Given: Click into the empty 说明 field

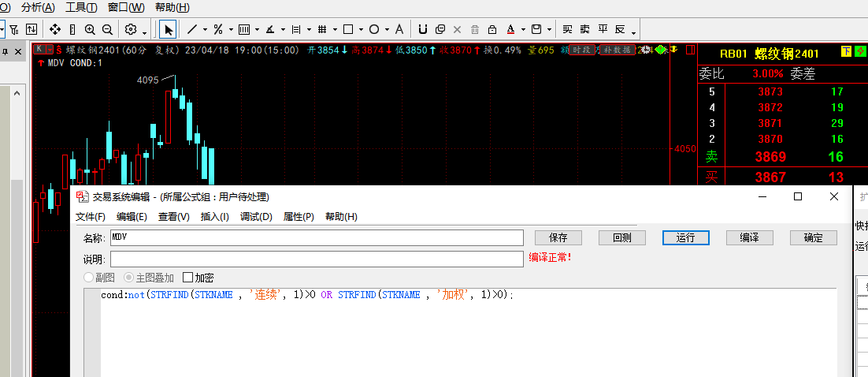Looking at the screenshot, I should pyautogui.click(x=317, y=259).
